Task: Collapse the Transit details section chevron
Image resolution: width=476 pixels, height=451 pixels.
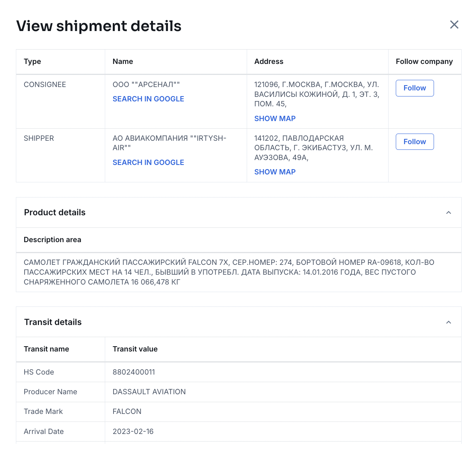Action: coord(448,322)
